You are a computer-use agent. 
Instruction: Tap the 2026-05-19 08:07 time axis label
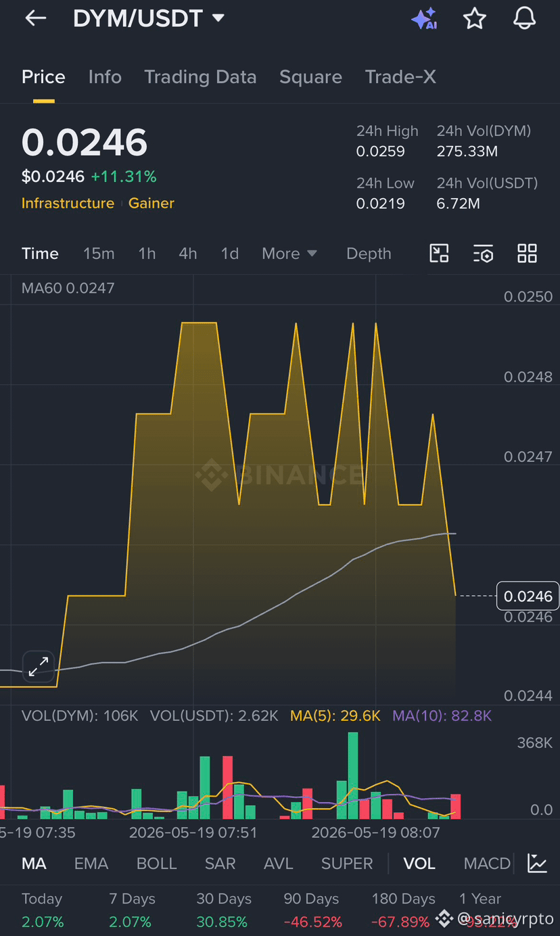click(x=375, y=833)
